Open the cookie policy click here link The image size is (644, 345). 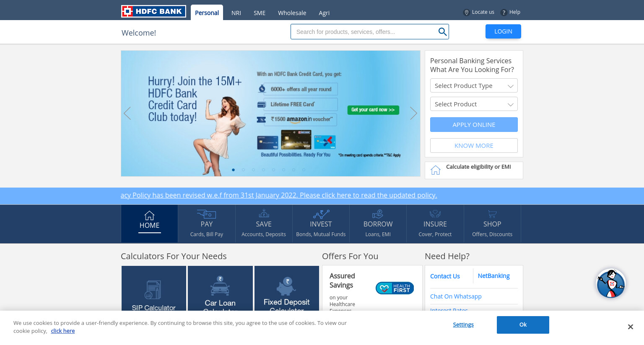click(63, 331)
